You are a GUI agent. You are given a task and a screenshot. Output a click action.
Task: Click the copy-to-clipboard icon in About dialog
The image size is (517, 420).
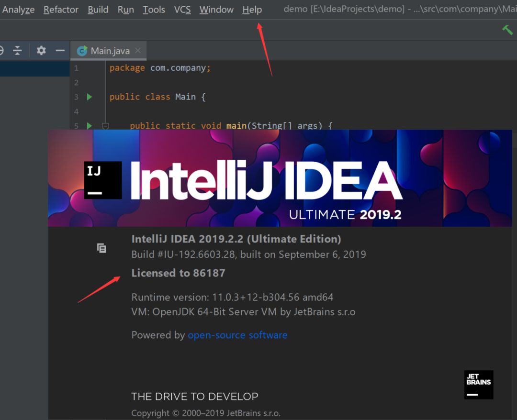101,248
